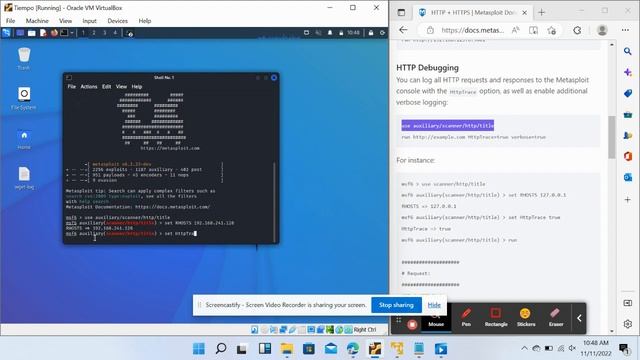This screenshot has height=360, width=640.
Task: Open the Shopping tag in the Edge sidebar
Action: pyautogui.click(x=628, y=93)
